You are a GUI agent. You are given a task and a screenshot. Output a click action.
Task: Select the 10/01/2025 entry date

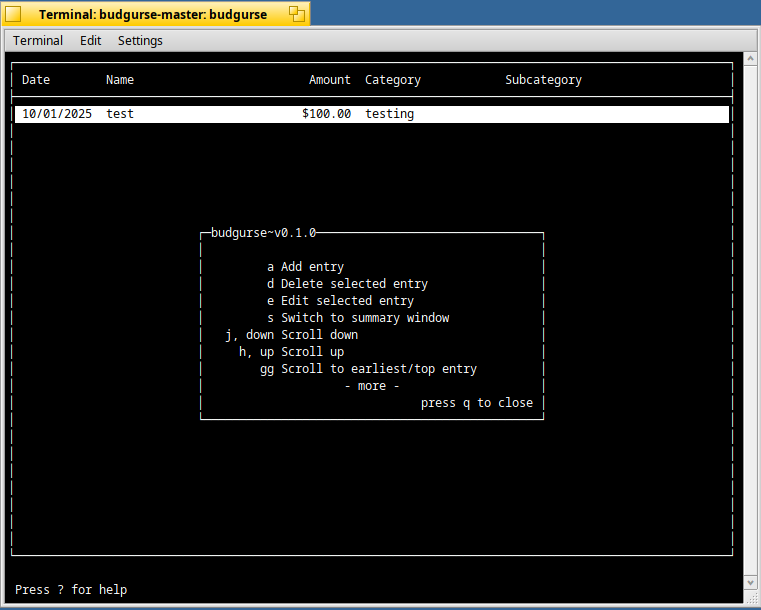click(57, 114)
